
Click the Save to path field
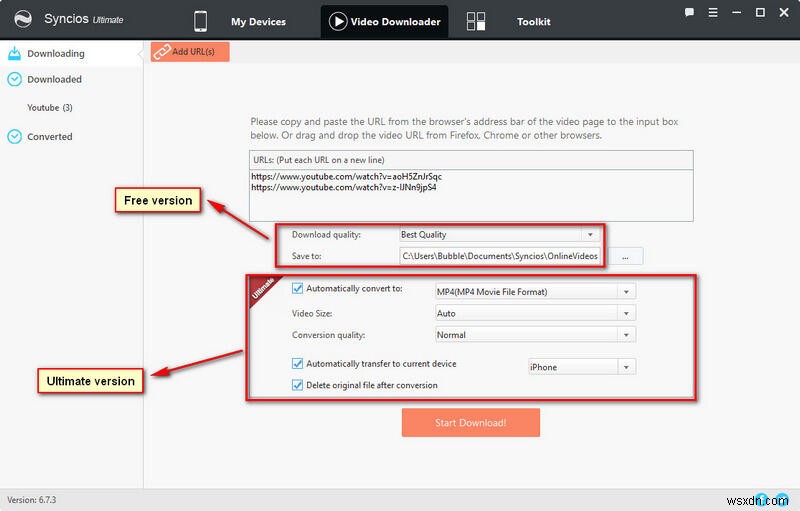499,256
